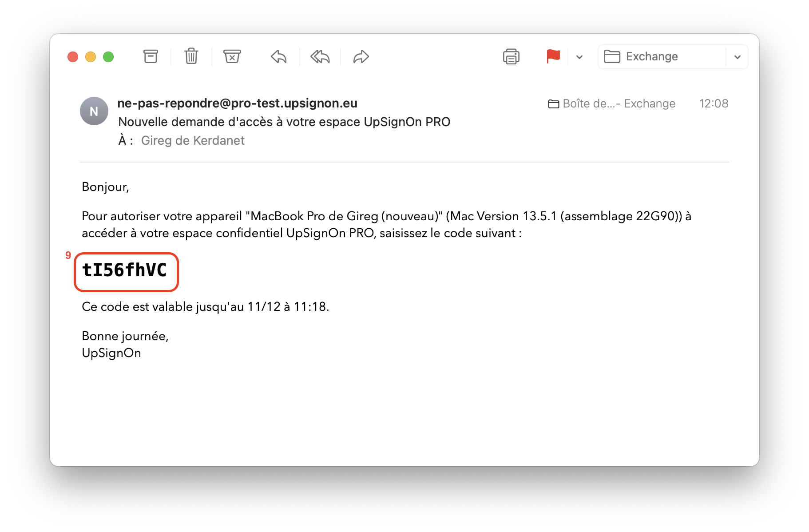Viewport: 809px width, 532px height.
Task: Select the sender address ne-pas-repondre@pro-test.upsignon.eu
Action: pos(237,103)
